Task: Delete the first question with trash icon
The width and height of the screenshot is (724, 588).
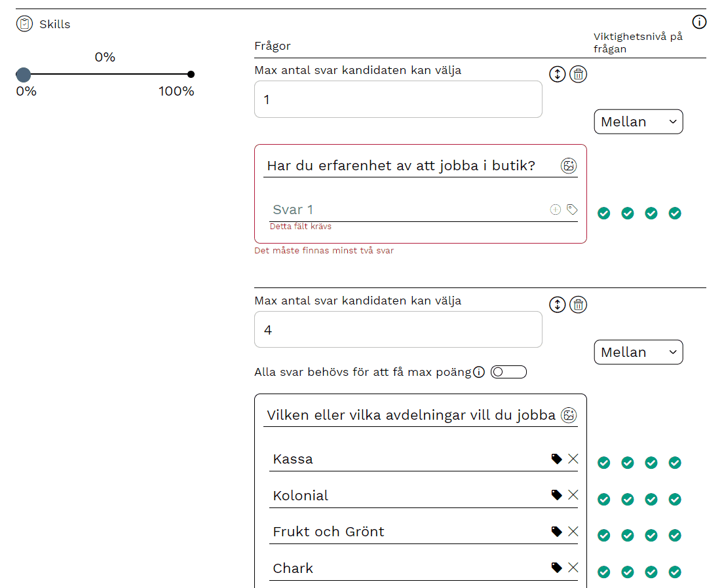Action: pyautogui.click(x=578, y=74)
